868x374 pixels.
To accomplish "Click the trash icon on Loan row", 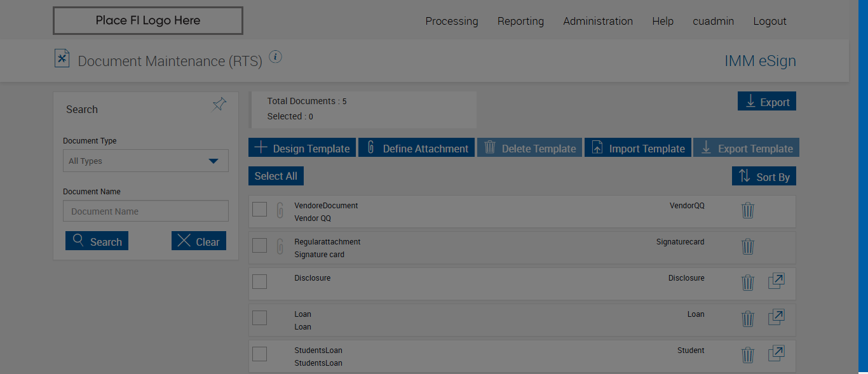I will tap(748, 319).
